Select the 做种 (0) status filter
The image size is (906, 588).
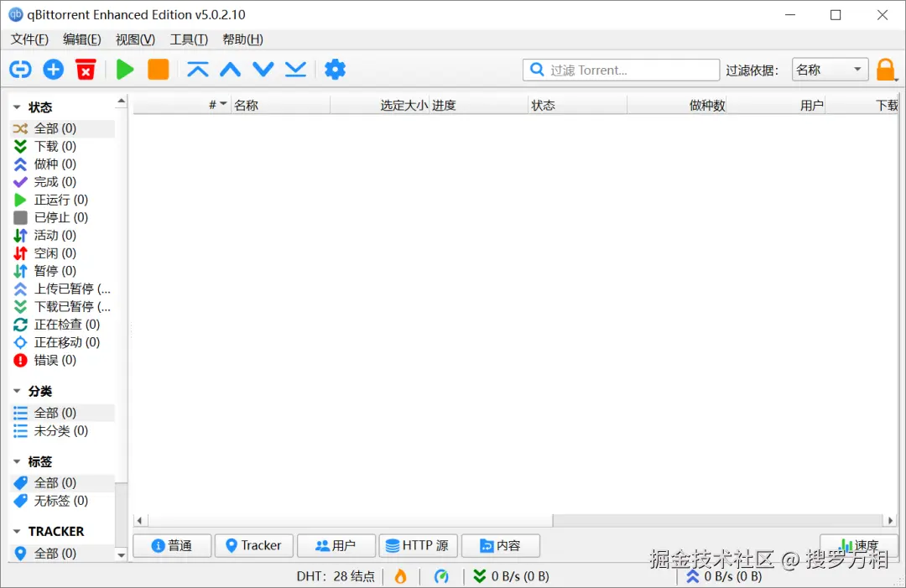click(x=63, y=164)
